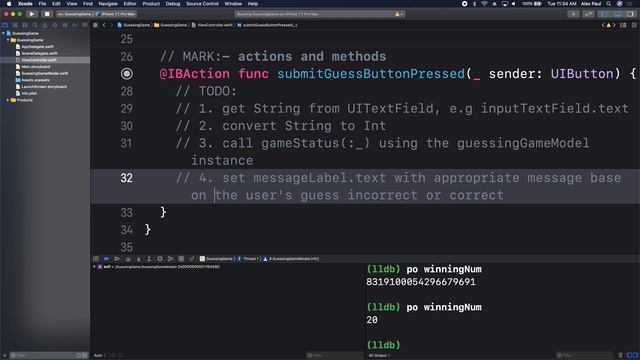
Task: Expand the self variable in variables view
Action: pos(95,267)
